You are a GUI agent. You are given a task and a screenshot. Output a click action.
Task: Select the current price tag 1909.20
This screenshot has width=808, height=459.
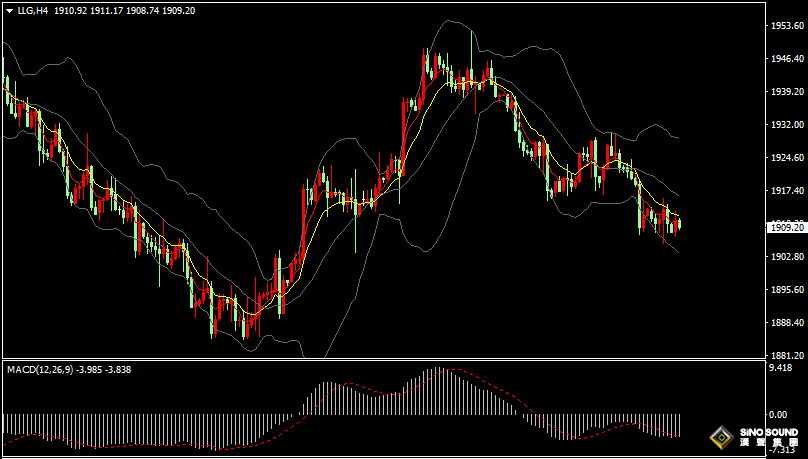click(x=786, y=228)
